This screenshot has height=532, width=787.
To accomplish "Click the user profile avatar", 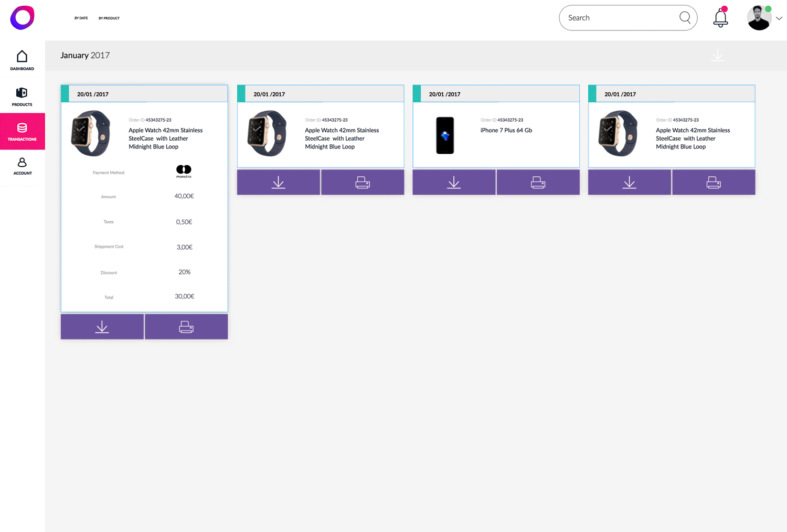I will (x=759, y=18).
